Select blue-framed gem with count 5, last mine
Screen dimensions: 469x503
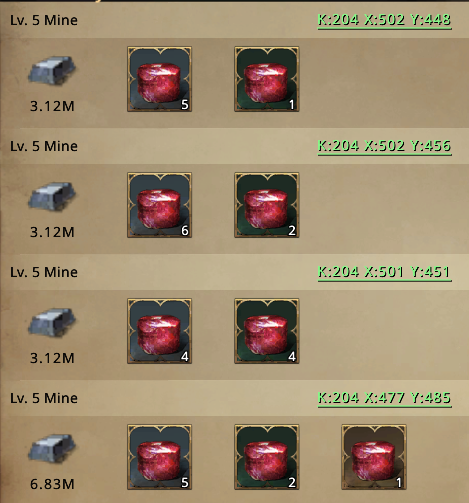159,457
